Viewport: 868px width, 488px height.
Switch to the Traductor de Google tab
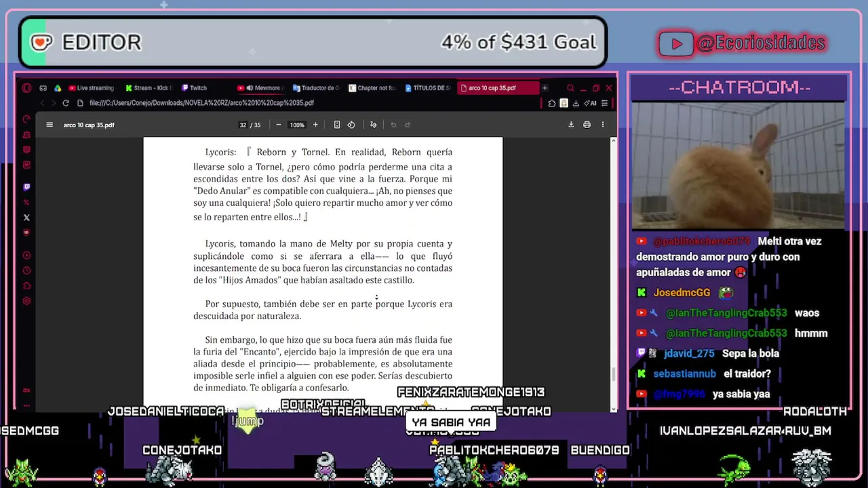point(316,88)
